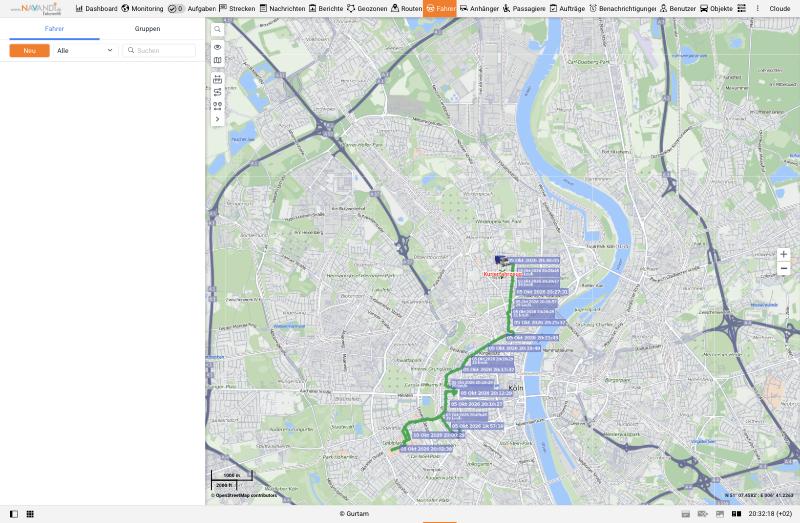Viewport: 800px width, 523px height.
Task: Click the Navandi logo
Action: pyautogui.click(x=36, y=9)
